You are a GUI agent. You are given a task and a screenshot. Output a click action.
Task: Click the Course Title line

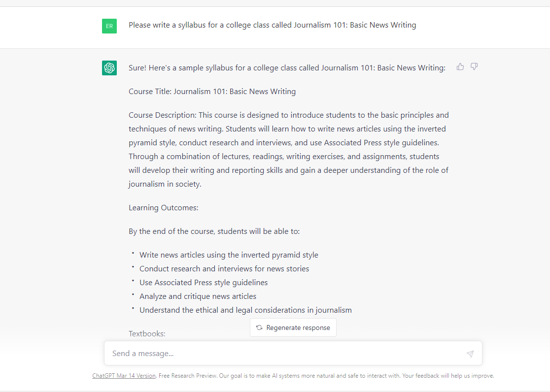pyautogui.click(x=212, y=91)
